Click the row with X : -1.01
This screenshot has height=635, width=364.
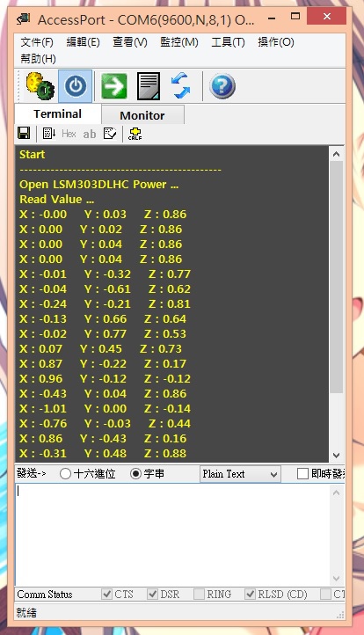point(105,409)
